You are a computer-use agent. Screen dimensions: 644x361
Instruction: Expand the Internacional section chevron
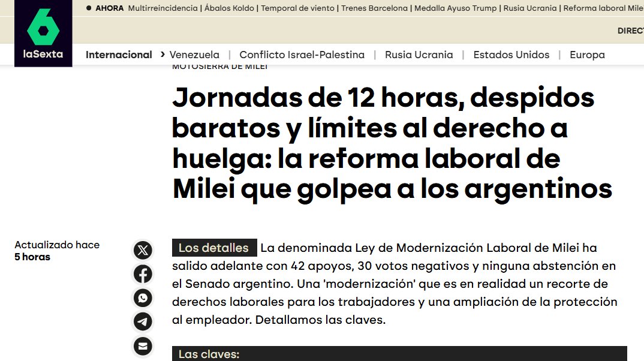pos(162,54)
